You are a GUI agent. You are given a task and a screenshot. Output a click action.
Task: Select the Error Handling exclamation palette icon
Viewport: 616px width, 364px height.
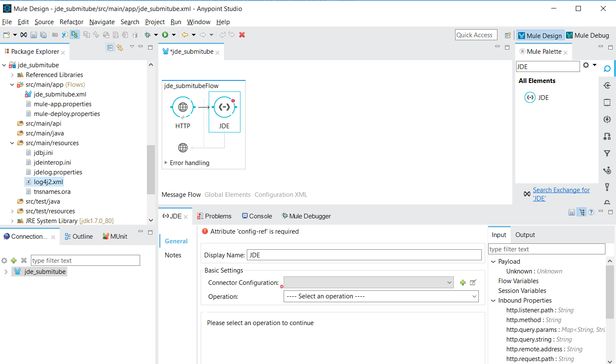607,187
